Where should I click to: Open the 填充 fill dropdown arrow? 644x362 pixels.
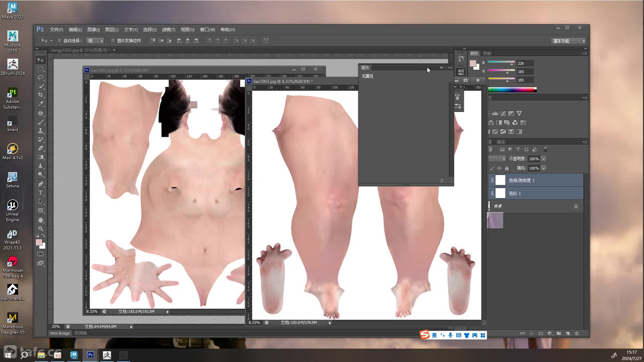[543, 168]
